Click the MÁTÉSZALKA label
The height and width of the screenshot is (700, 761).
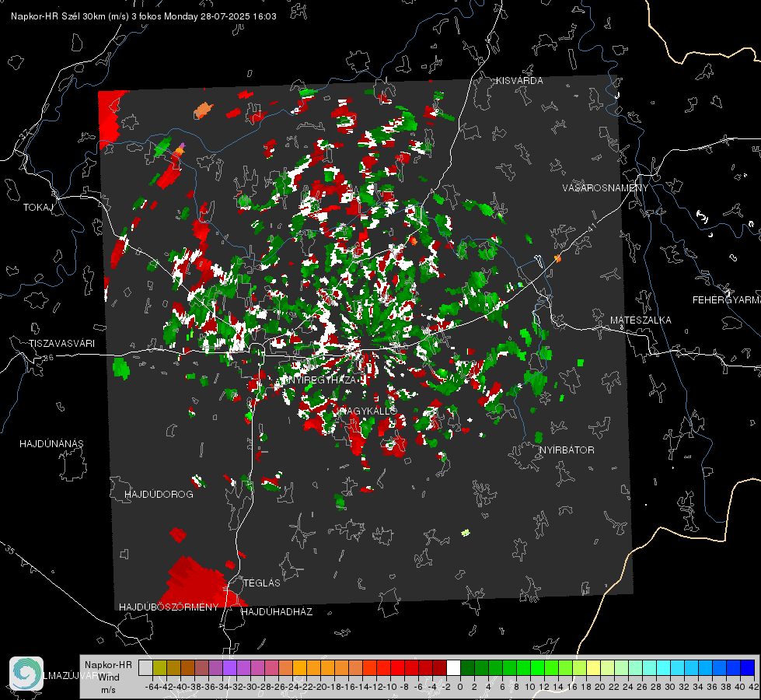click(x=641, y=320)
